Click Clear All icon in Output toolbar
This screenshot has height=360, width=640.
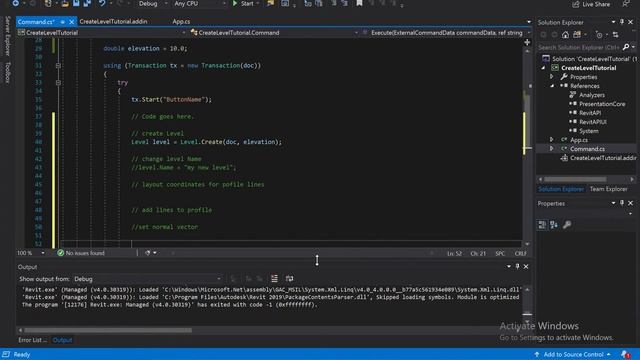pos(274,278)
